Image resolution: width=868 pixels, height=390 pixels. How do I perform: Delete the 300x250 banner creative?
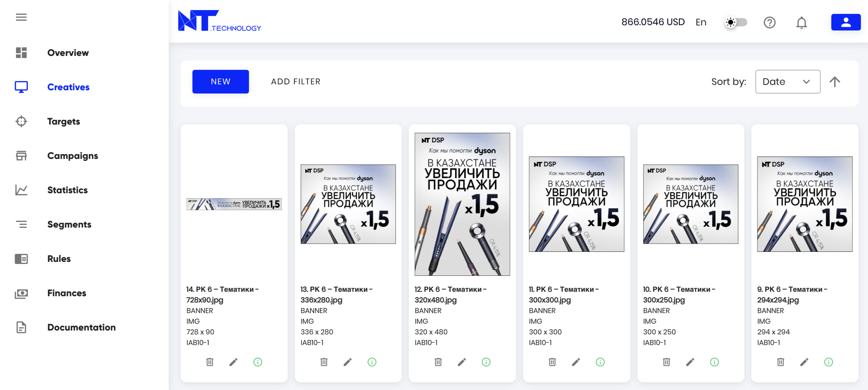pos(666,362)
